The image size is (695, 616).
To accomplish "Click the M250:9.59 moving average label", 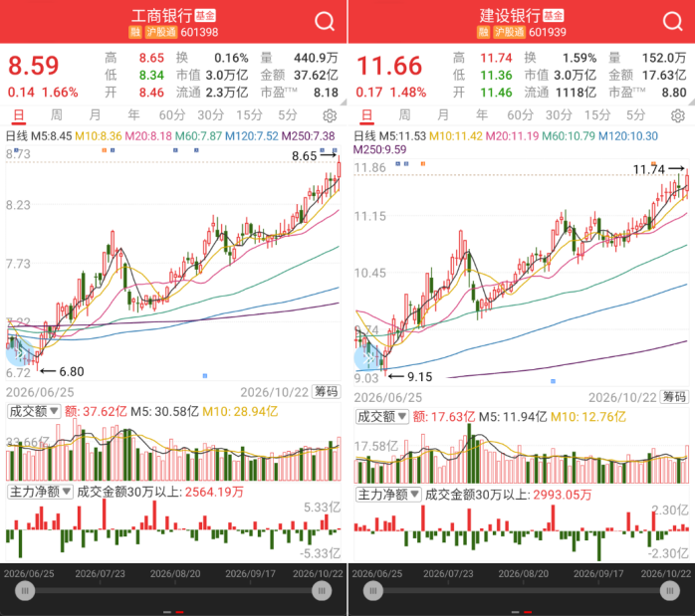I will [379, 149].
